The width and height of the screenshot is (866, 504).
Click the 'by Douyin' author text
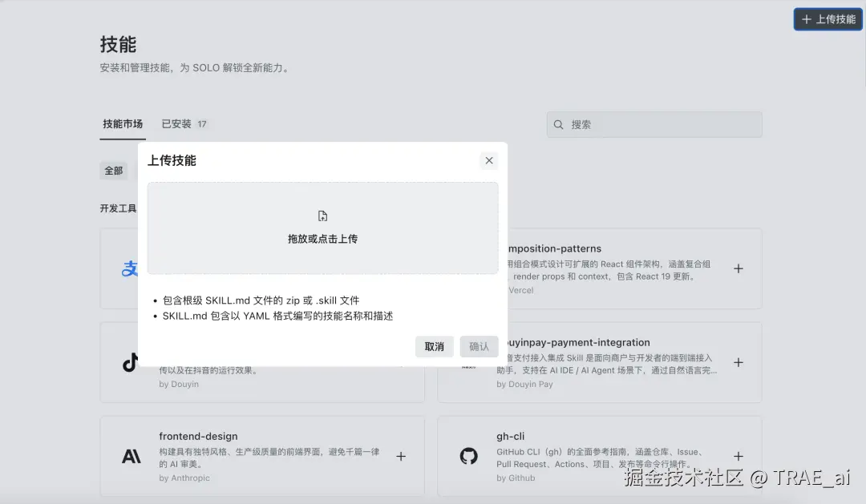click(179, 385)
